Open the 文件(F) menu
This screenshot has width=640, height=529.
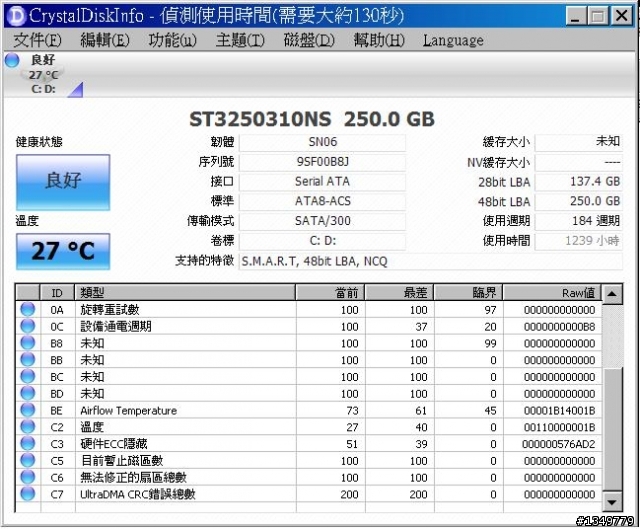click(38, 40)
